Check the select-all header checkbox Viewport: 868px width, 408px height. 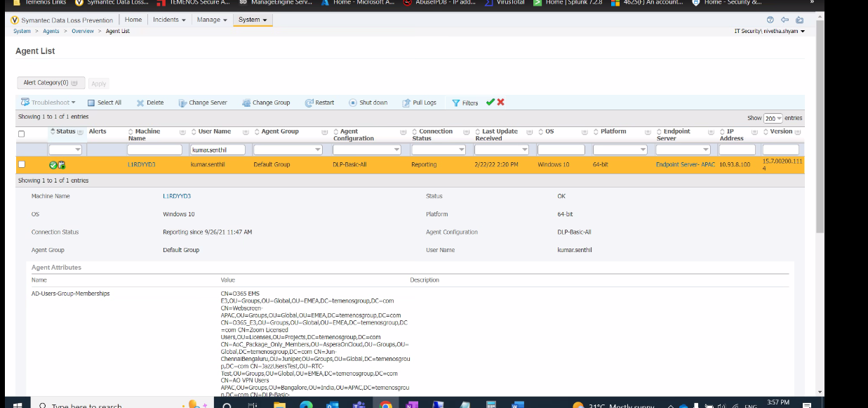[x=21, y=133]
